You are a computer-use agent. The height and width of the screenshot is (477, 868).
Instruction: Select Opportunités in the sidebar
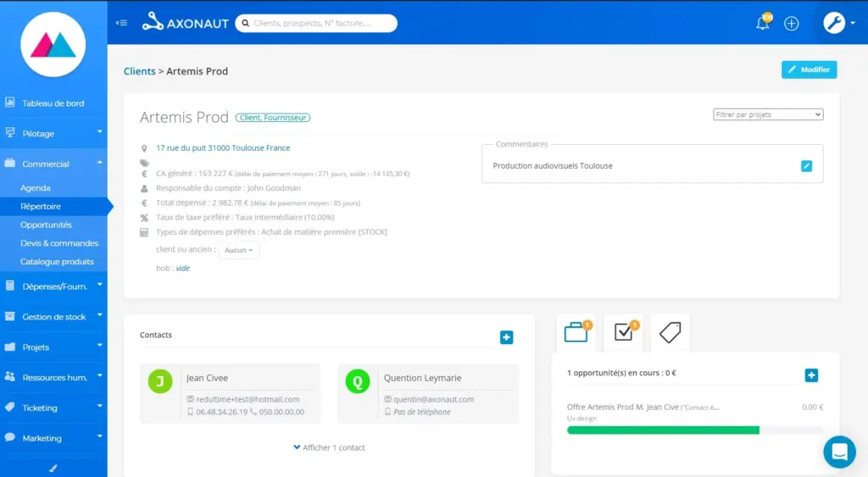(x=46, y=225)
